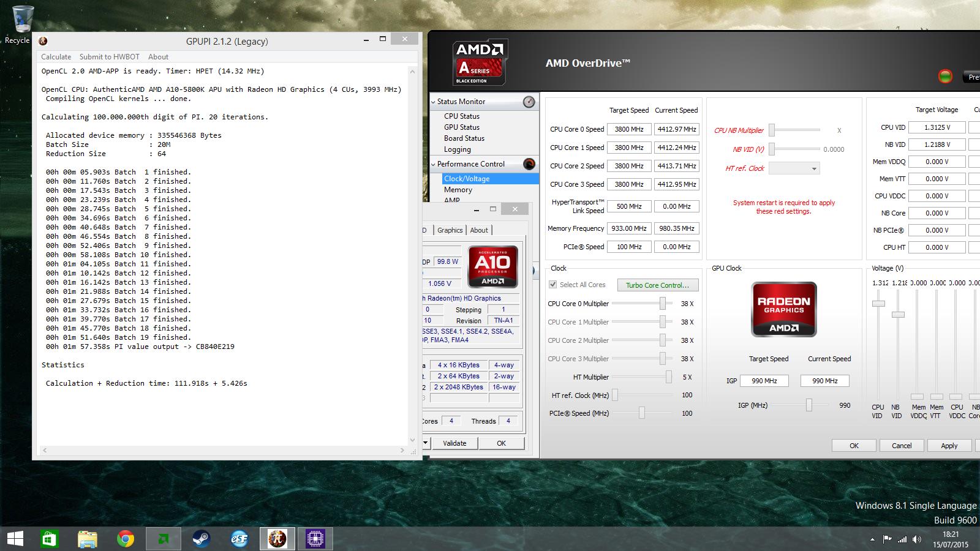Switch to the About tab in CPU-Z
The image size is (980, 551).
pyautogui.click(x=479, y=230)
